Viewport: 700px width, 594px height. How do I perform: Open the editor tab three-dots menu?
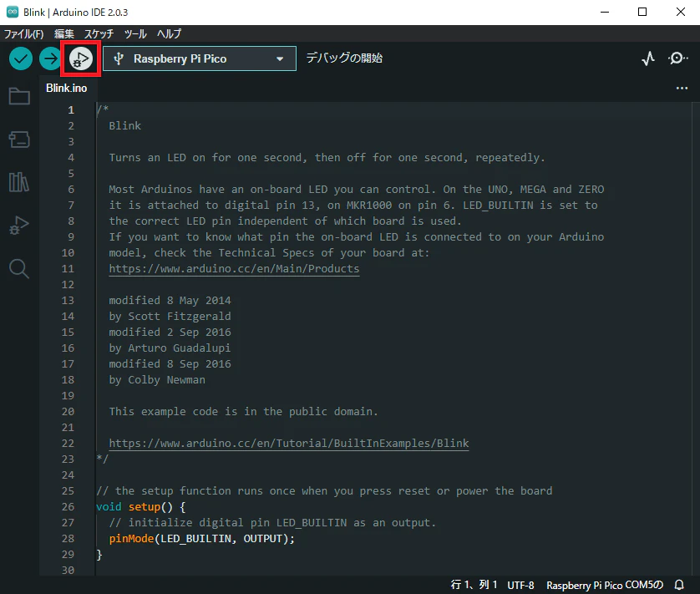682,88
